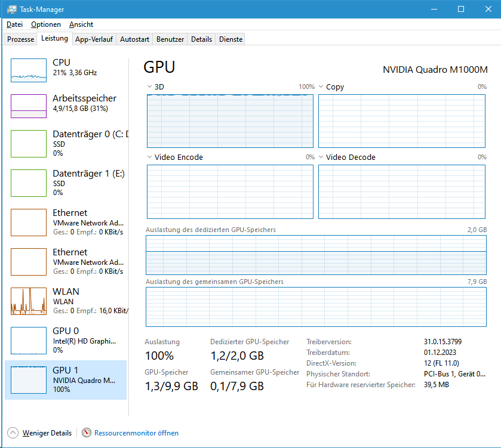Viewport: 501px width, 448px height.
Task: Open the Video Encode graph dropdown
Action: 150,157
